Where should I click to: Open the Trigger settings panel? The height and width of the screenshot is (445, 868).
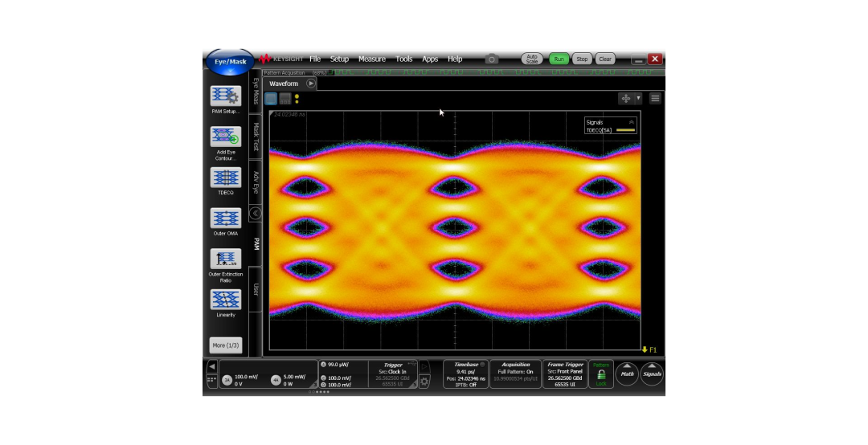tap(393, 374)
